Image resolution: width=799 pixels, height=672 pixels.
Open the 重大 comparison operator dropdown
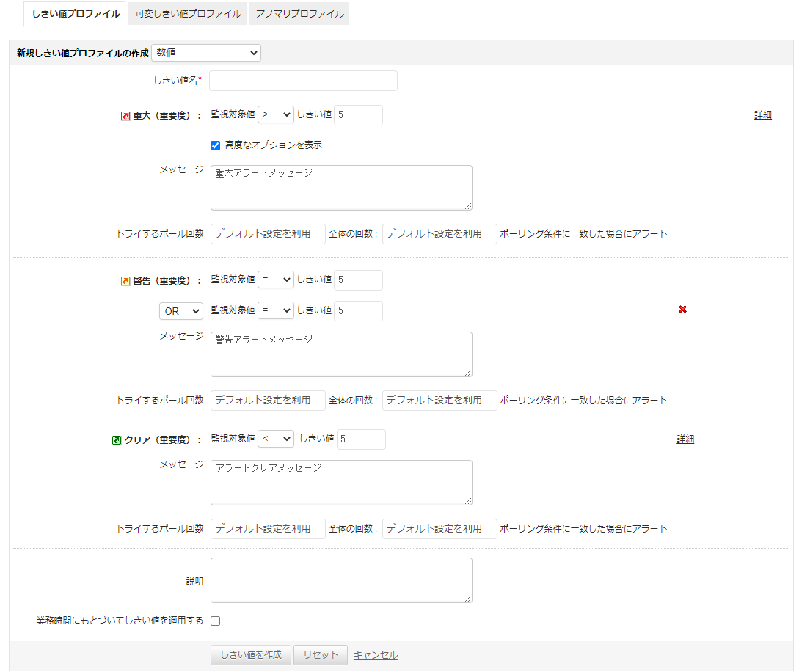275,115
